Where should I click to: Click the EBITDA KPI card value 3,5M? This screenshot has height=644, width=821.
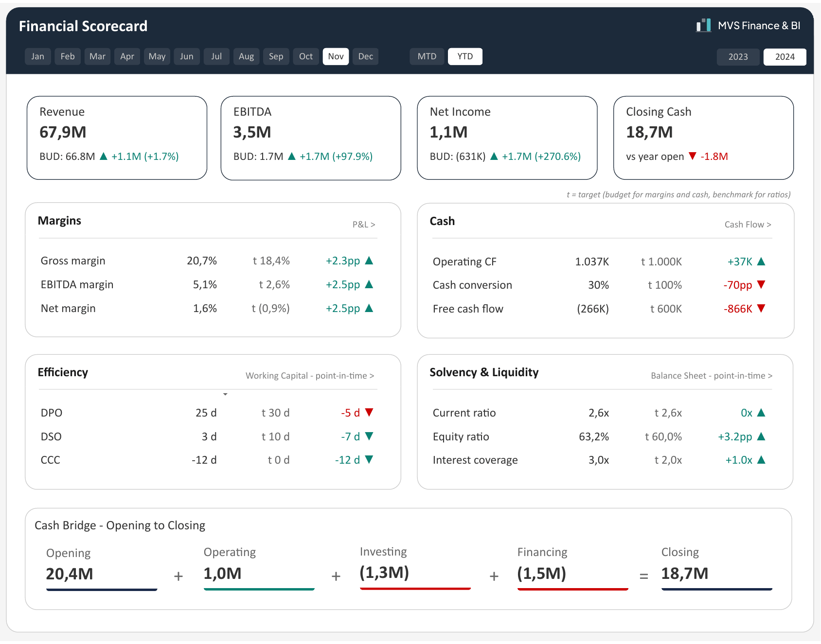click(x=252, y=132)
